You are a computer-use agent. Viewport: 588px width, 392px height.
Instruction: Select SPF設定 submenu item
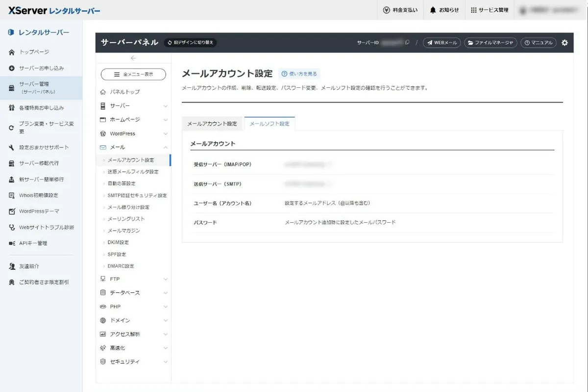117,254
